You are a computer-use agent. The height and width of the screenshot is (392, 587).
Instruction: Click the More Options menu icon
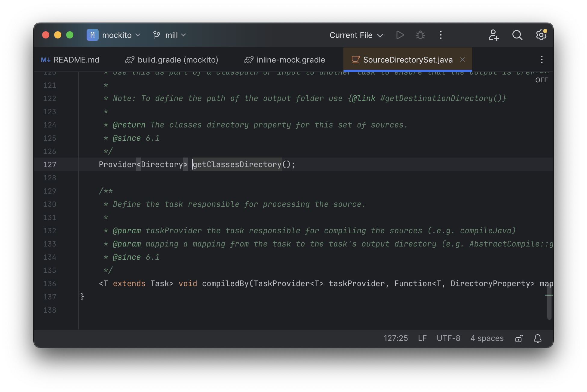(x=441, y=35)
